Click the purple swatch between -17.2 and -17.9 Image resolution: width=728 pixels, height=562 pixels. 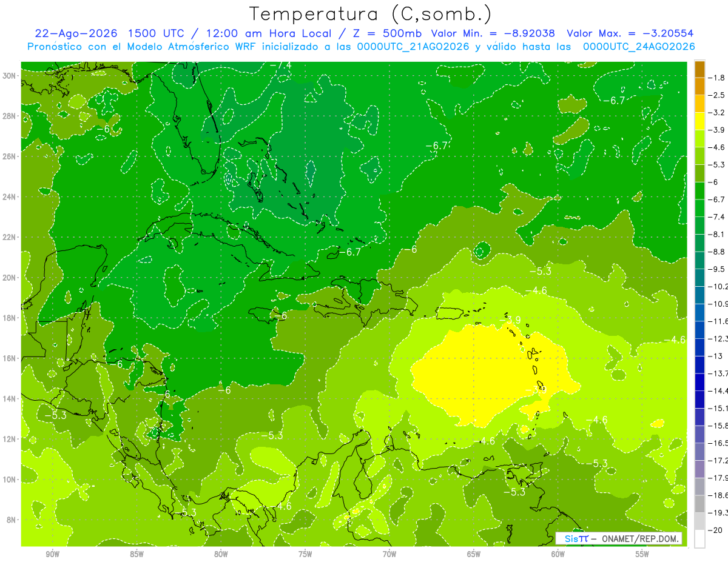(699, 469)
